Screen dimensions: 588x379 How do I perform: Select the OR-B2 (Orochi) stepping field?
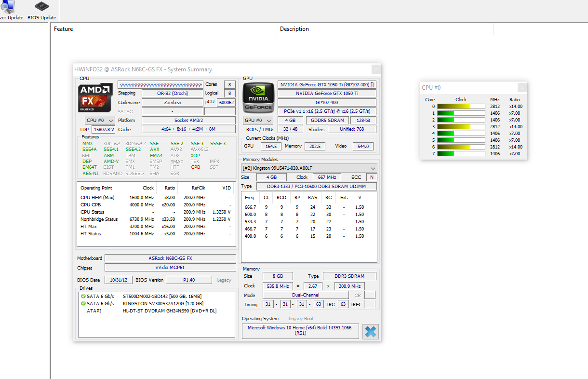[173, 94]
